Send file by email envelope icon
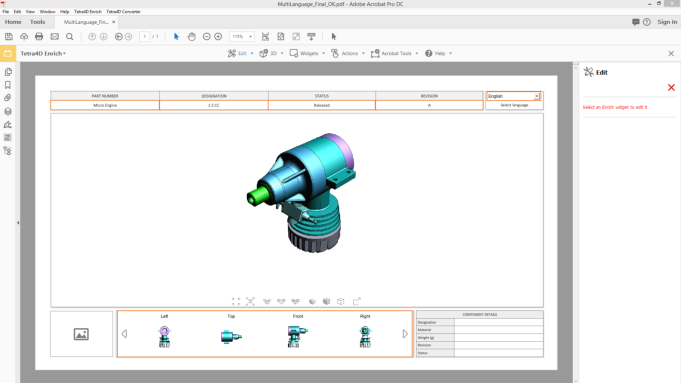 tap(54, 36)
